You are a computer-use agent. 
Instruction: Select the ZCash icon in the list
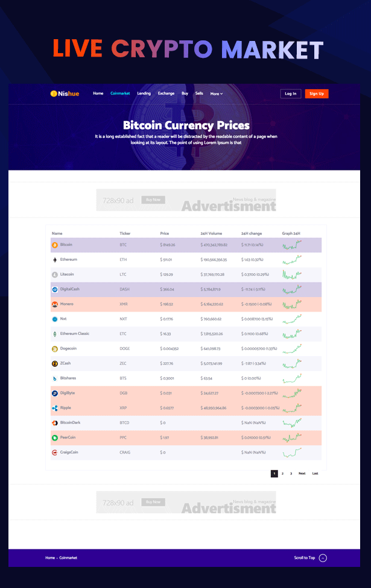pos(54,363)
